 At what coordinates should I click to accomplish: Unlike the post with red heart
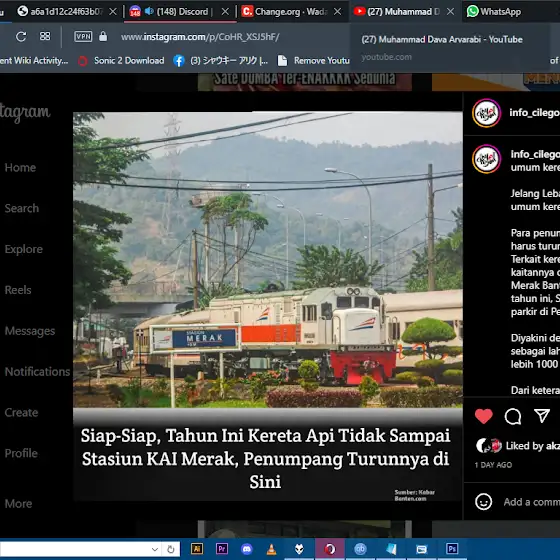(484, 416)
